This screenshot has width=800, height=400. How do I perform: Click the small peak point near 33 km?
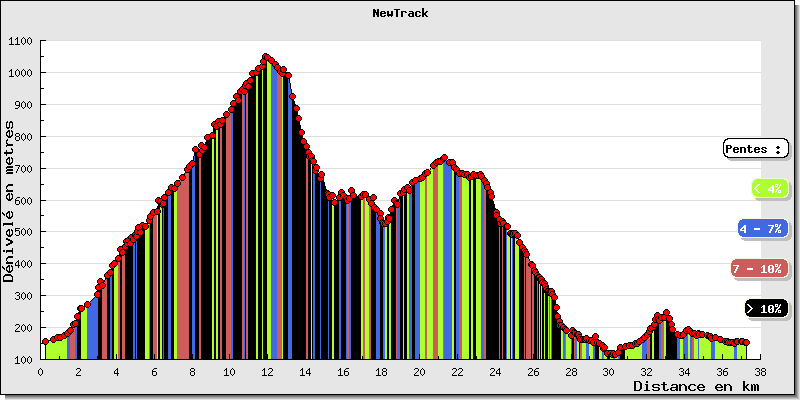[666, 312]
